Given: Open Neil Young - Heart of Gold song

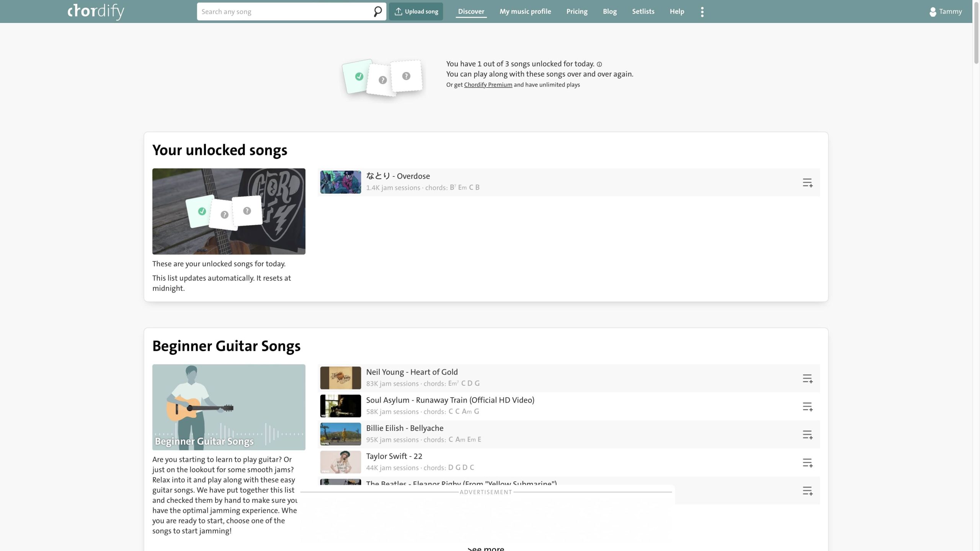Looking at the screenshot, I should 412,372.
